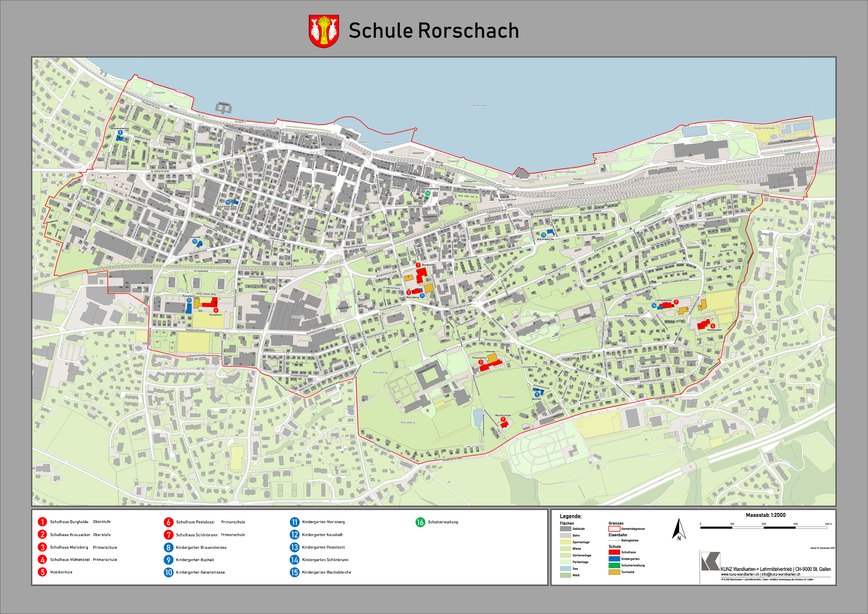
Task: Click the www.kunz-wandkarten.ch web address
Action: click(740, 574)
